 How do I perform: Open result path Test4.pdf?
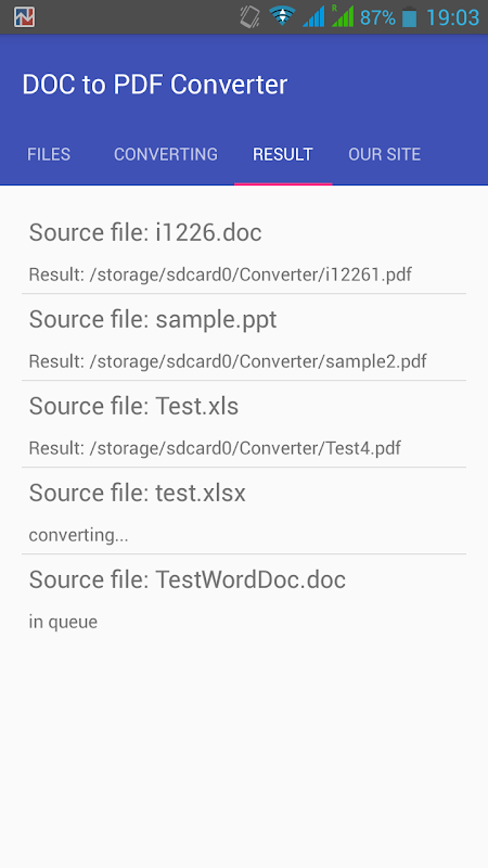[x=215, y=448]
